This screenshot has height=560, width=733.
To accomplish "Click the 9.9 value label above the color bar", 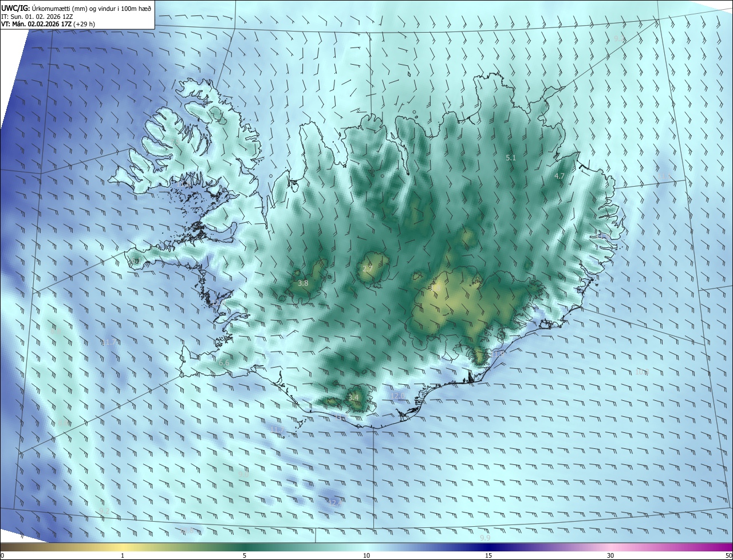I will click(x=485, y=538).
